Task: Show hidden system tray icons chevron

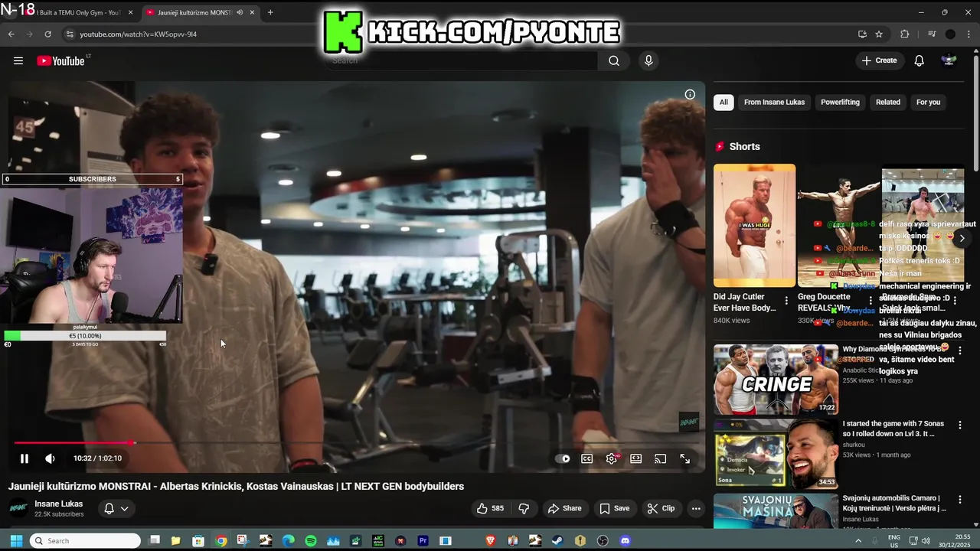Action: [857, 541]
